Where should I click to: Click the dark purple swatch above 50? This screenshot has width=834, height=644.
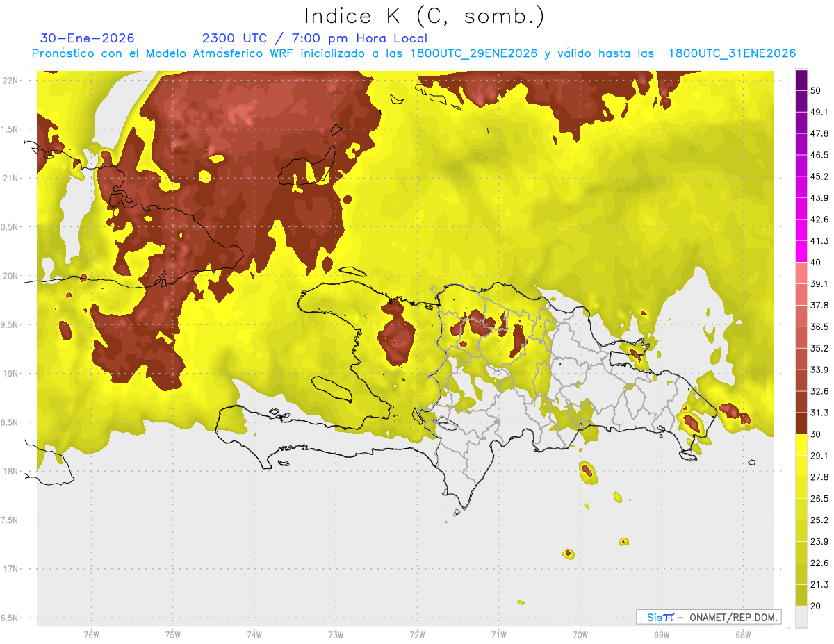click(801, 81)
